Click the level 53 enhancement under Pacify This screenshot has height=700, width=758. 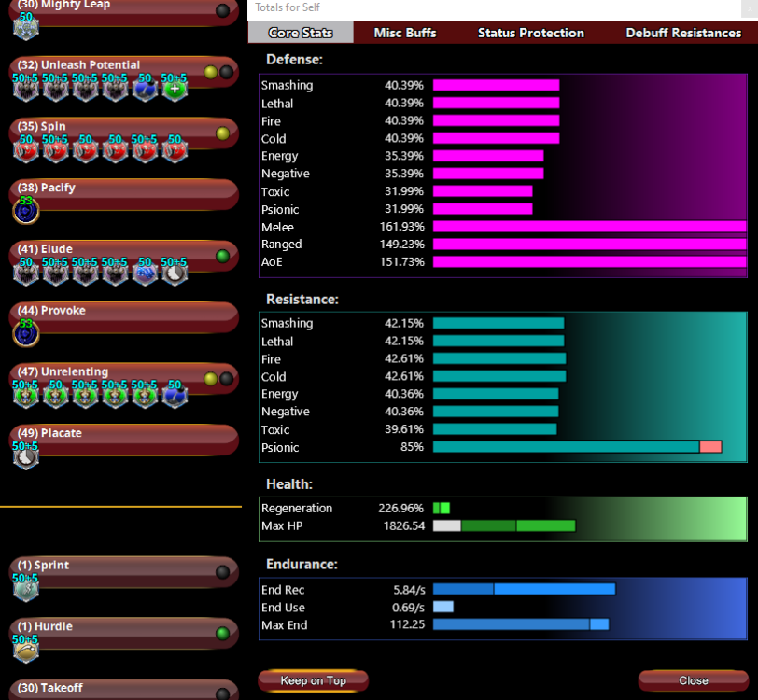point(25,211)
